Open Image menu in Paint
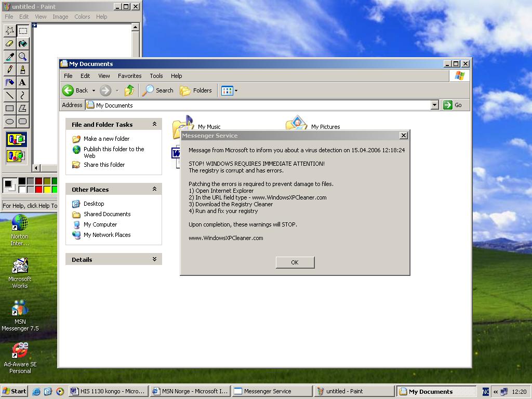 (60, 17)
